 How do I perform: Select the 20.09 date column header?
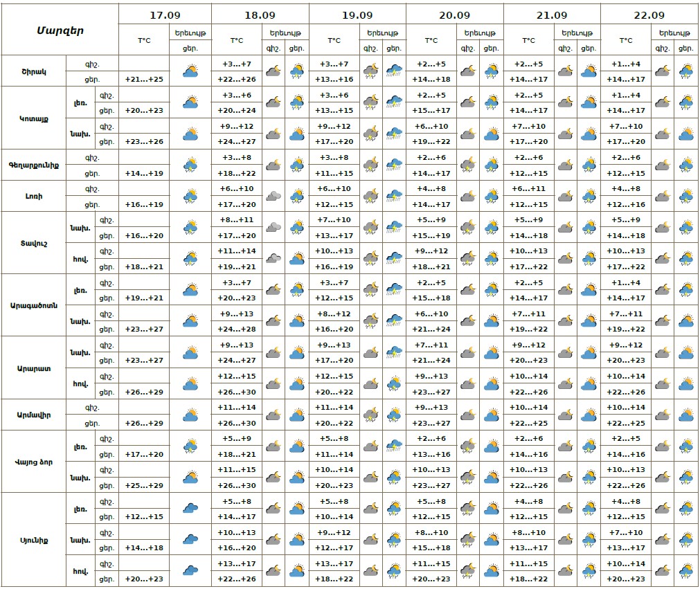[454, 15]
